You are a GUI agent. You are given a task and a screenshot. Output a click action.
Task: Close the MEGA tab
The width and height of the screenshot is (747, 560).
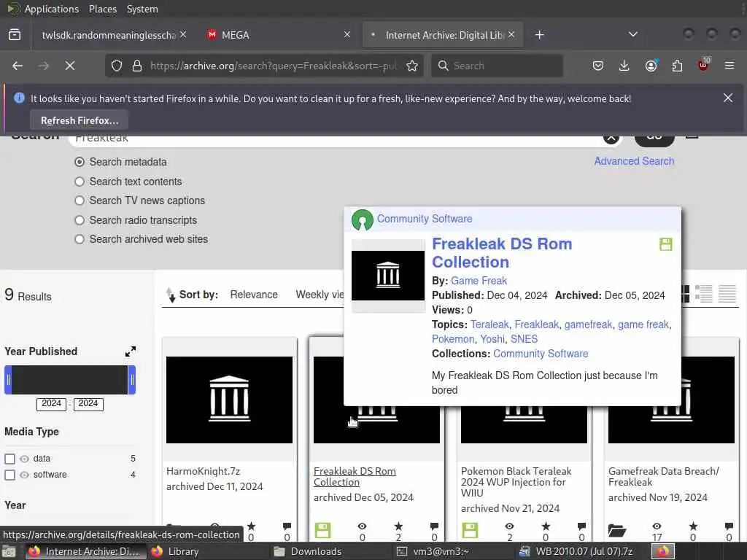point(347,35)
